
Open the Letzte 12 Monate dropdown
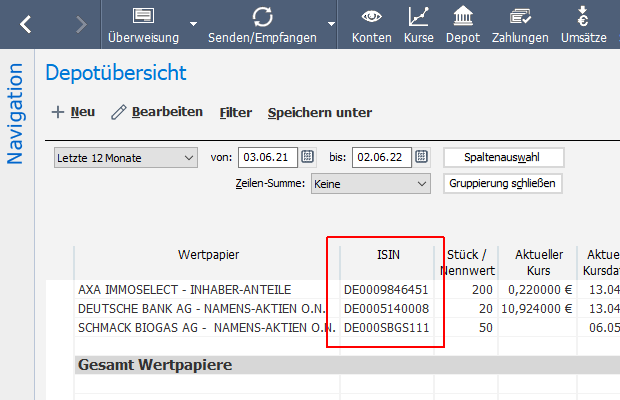[x=126, y=158]
